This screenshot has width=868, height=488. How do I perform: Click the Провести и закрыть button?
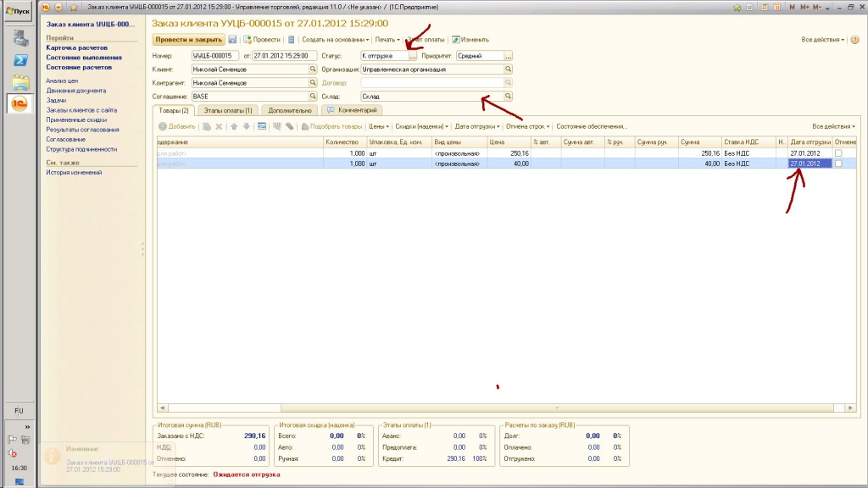point(189,40)
